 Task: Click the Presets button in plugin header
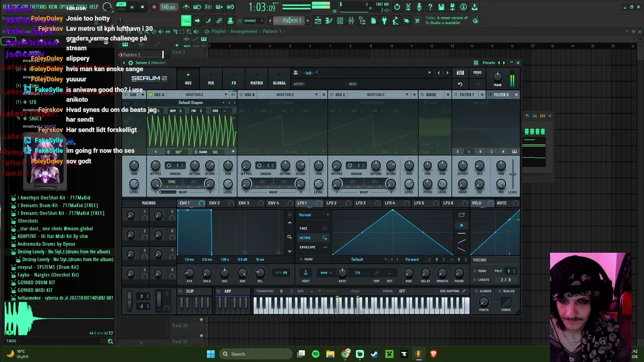pyautogui.click(x=489, y=63)
